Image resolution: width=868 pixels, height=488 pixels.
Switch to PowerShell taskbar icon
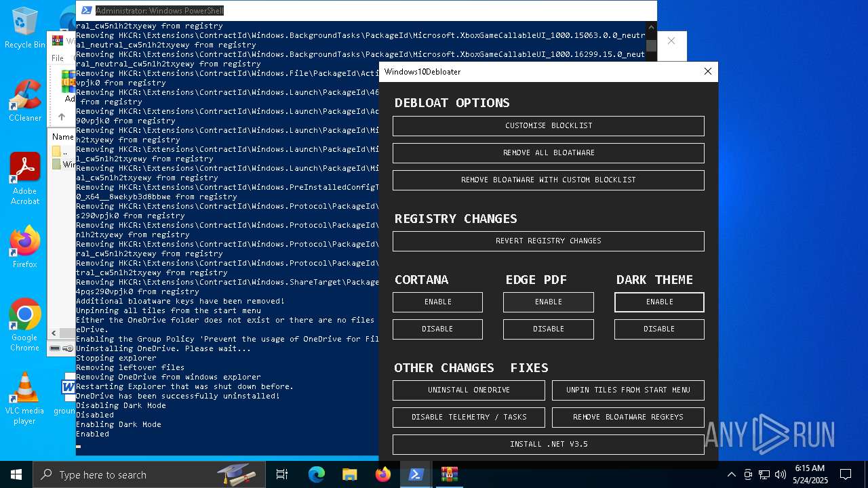[x=416, y=474]
